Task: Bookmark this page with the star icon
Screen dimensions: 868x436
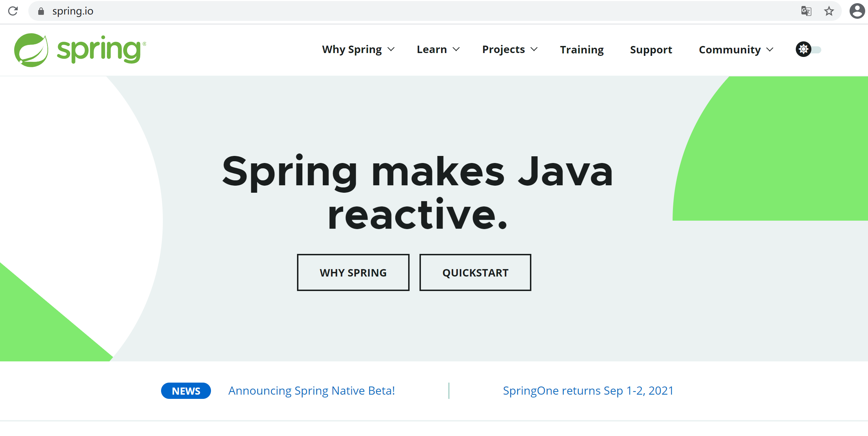Action: coord(829,11)
